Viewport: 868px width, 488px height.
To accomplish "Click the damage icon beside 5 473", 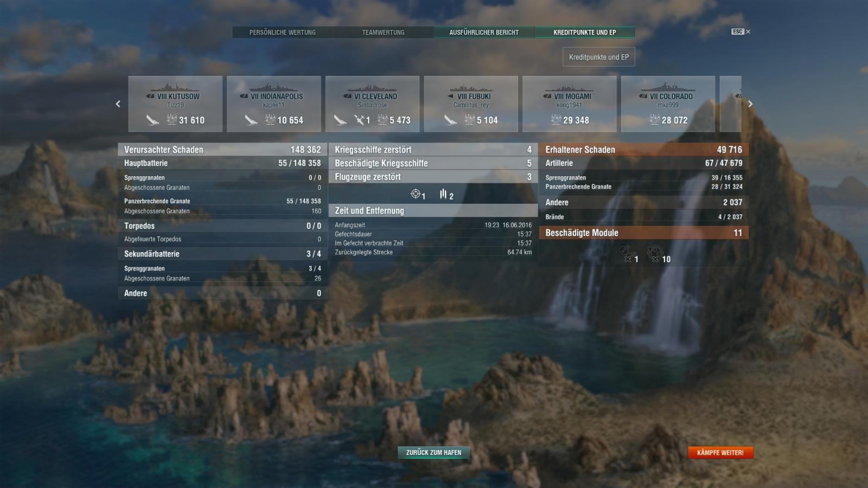I will (x=382, y=119).
